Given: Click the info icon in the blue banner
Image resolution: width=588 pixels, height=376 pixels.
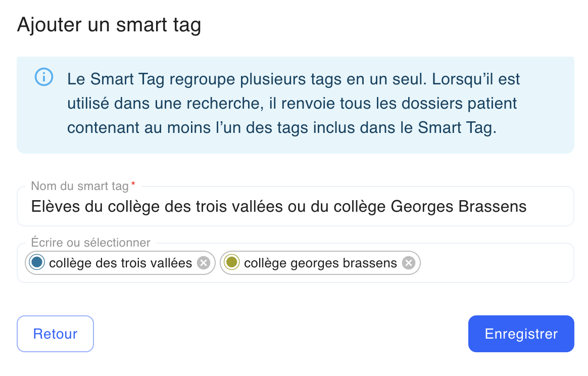Looking at the screenshot, I should [x=44, y=77].
